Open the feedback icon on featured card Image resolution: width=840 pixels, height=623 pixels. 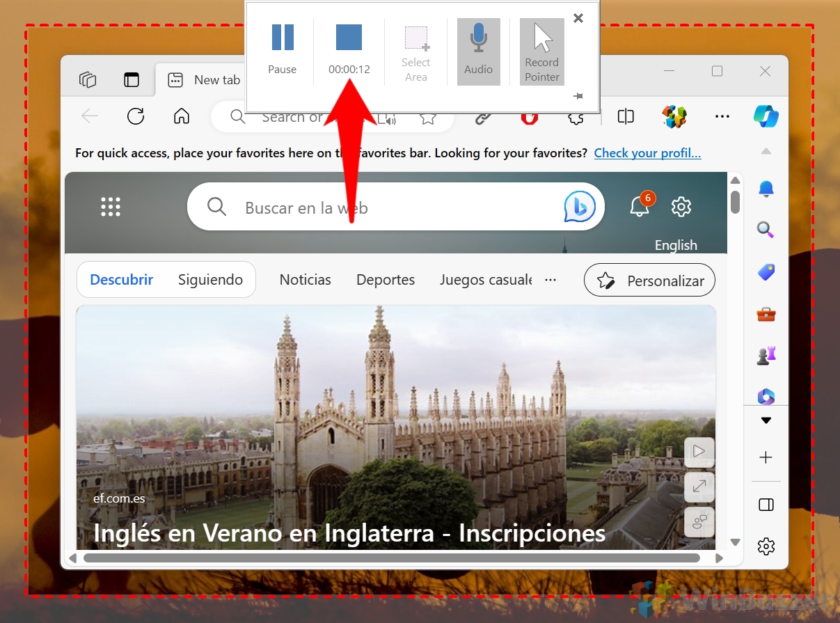click(699, 521)
